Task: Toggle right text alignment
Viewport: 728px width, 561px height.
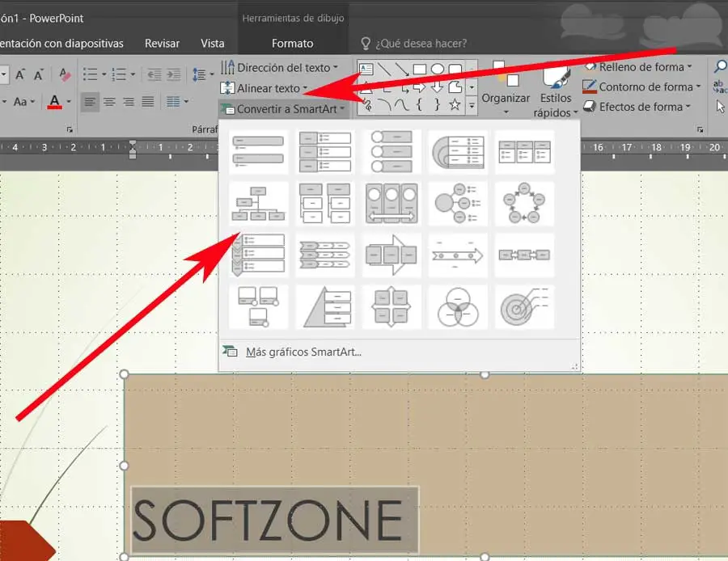Action: (x=129, y=102)
